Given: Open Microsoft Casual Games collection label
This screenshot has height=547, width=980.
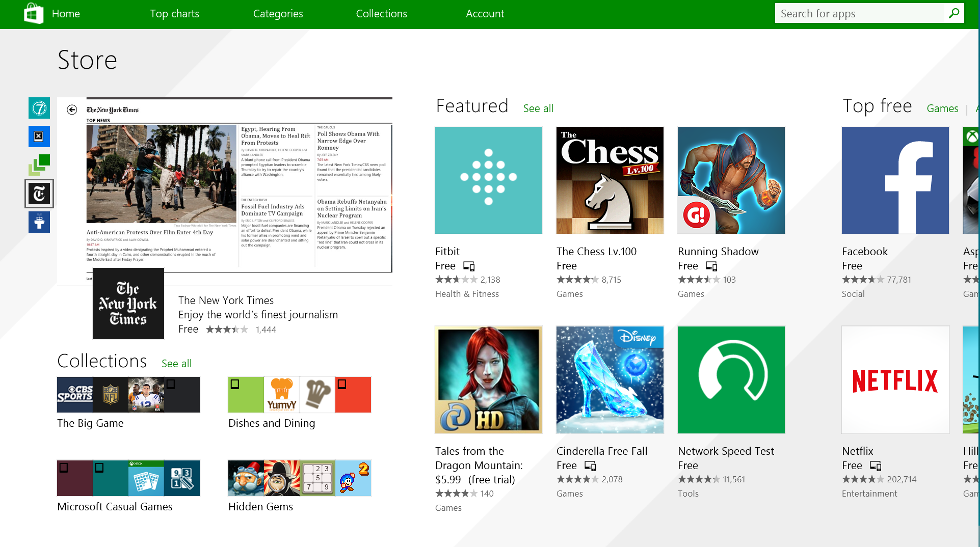Looking at the screenshot, I should click(115, 507).
